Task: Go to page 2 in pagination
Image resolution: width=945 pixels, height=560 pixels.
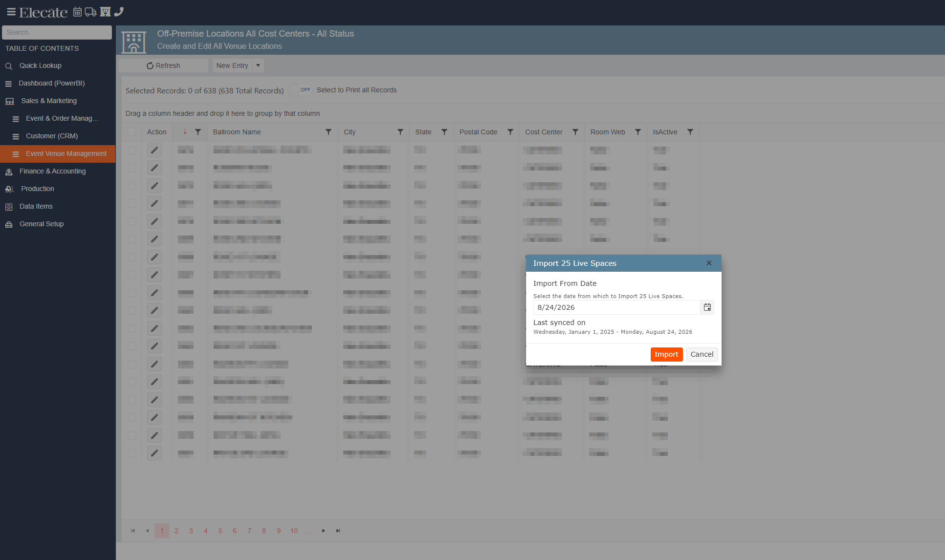Action: pyautogui.click(x=176, y=531)
